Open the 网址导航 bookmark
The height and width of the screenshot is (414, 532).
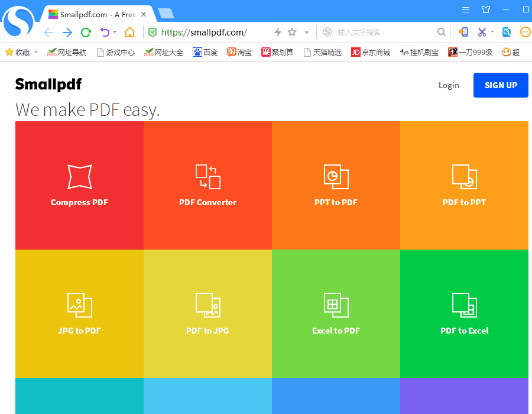coord(67,52)
